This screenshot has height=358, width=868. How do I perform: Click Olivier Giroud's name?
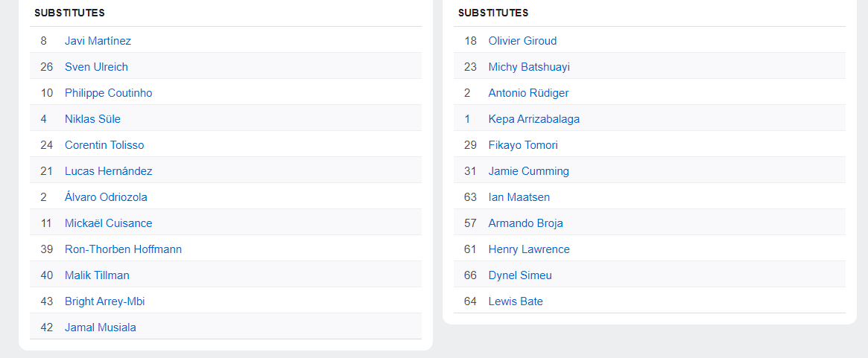pos(522,41)
